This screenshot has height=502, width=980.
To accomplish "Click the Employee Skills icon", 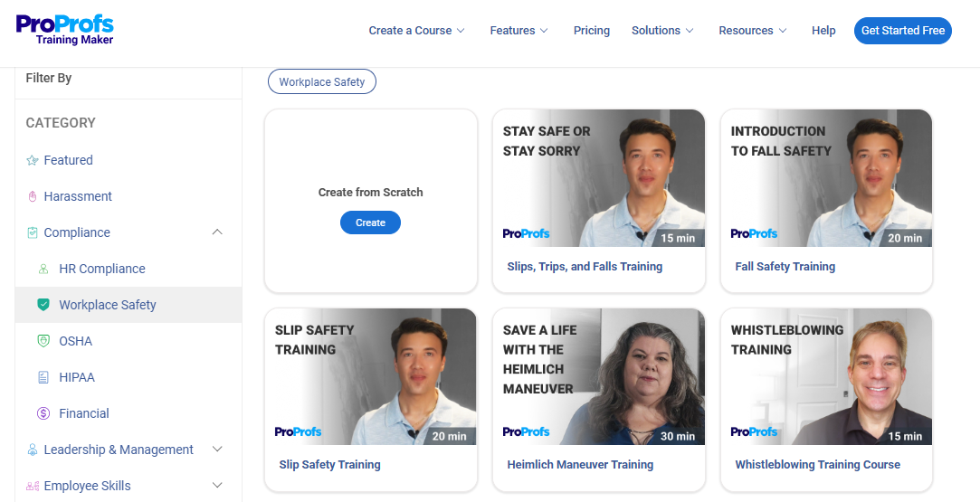I will pyautogui.click(x=33, y=486).
